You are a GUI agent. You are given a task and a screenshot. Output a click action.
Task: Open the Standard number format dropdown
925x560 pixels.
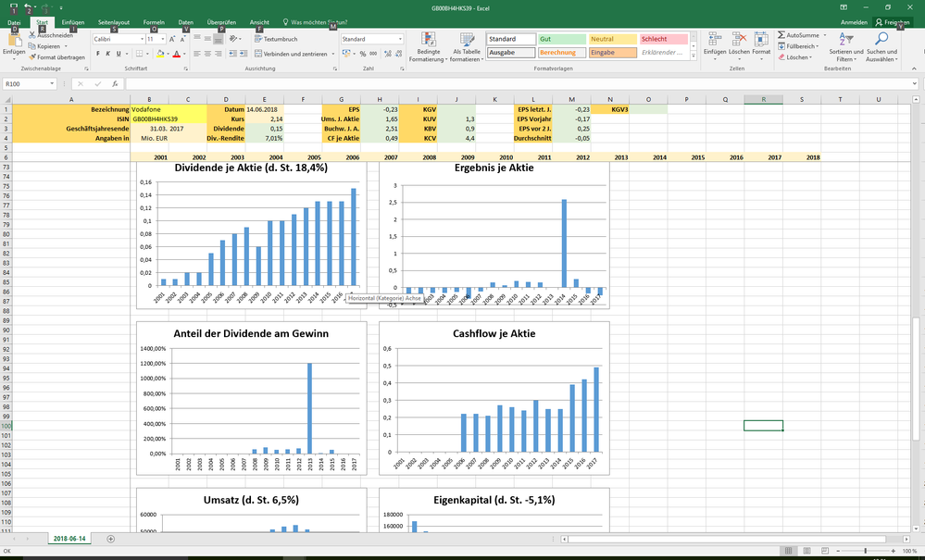click(400, 40)
